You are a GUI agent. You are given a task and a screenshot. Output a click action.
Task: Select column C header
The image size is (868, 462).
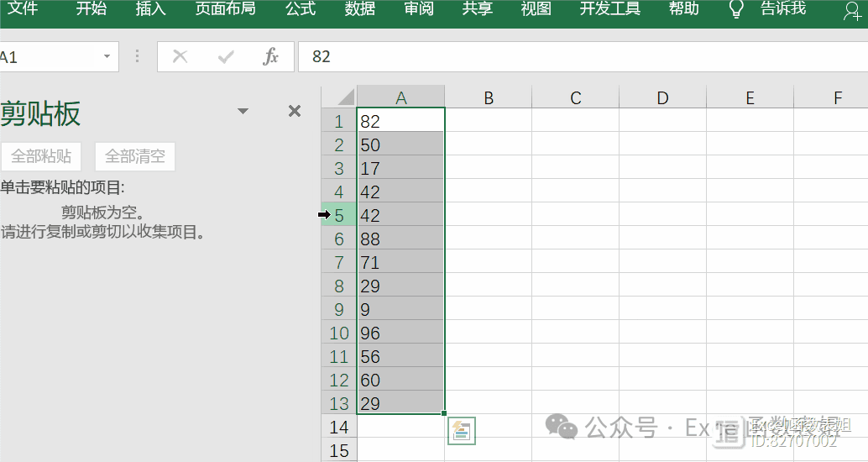[x=576, y=97]
